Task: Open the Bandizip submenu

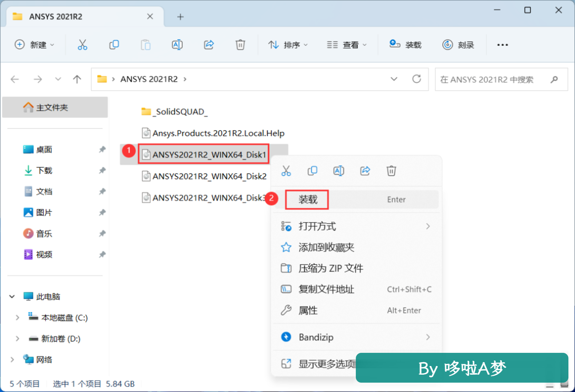Action: (x=356, y=337)
